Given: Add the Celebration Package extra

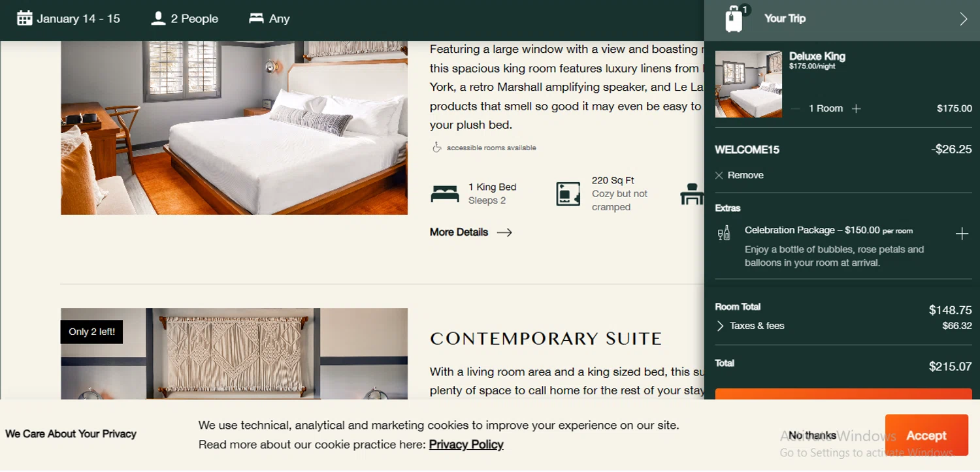Looking at the screenshot, I should click(x=962, y=234).
